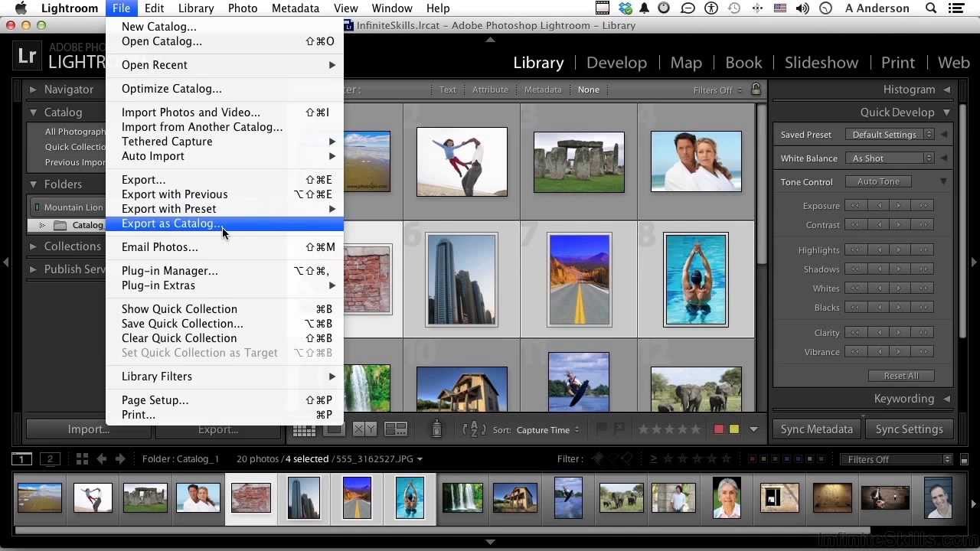Click the Import… button
980x551 pixels.
[x=89, y=429]
